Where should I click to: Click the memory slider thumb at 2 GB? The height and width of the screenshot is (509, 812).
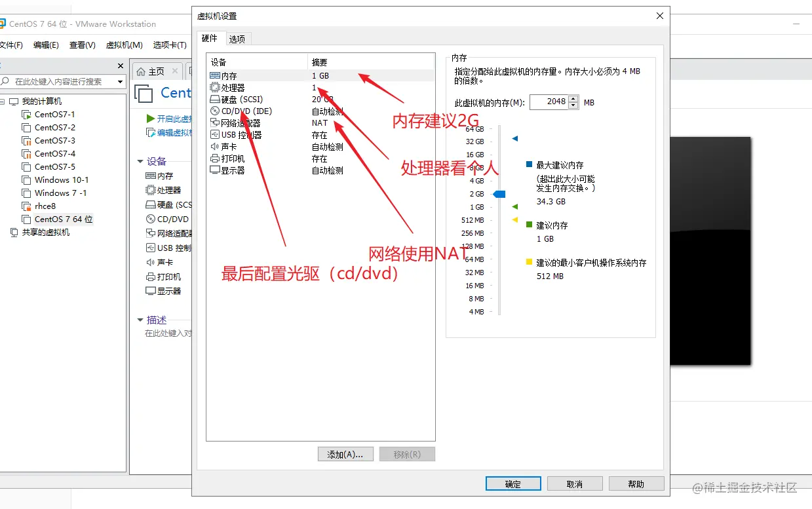(x=499, y=194)
